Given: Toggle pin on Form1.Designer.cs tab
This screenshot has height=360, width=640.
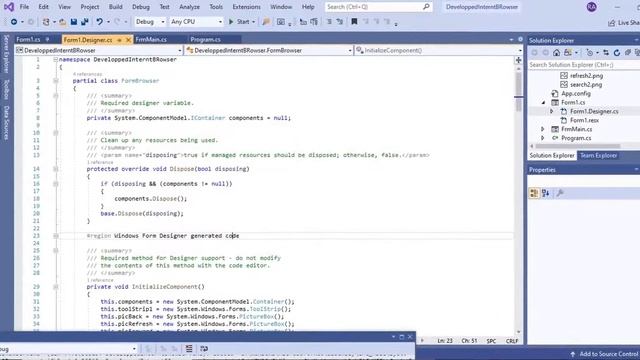Looking at the screenshot, I should pyautogui.click(x=119, y=40).
